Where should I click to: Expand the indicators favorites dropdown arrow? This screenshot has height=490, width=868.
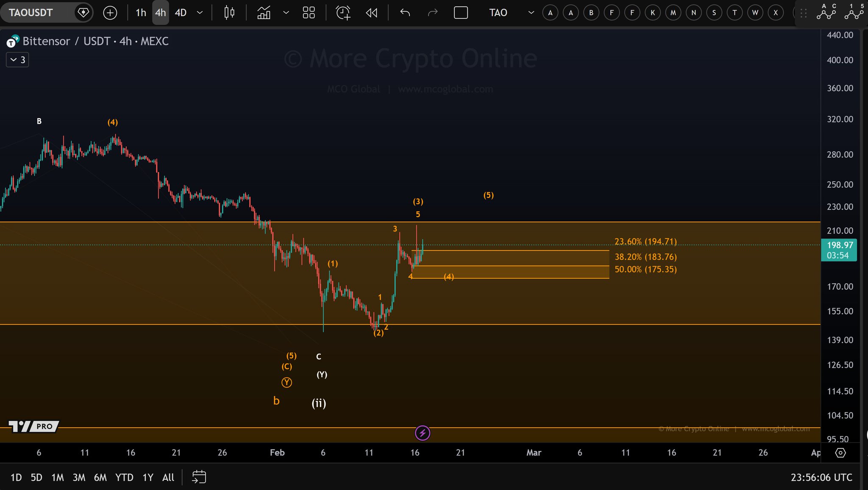click(x=286, y=13)
